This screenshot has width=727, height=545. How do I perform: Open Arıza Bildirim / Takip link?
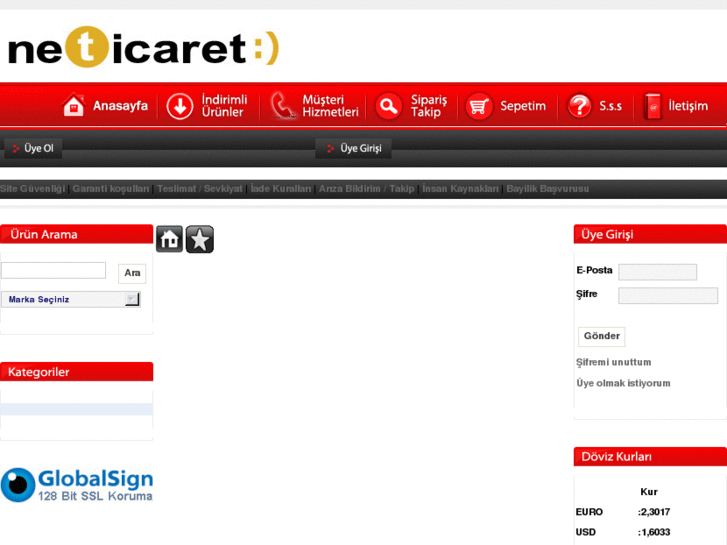click(x=366, y=189)
